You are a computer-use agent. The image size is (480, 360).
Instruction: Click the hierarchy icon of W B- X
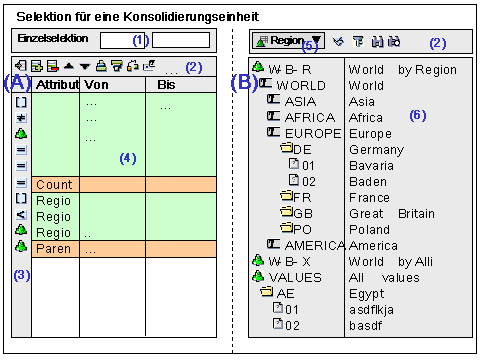click(258, 260)
